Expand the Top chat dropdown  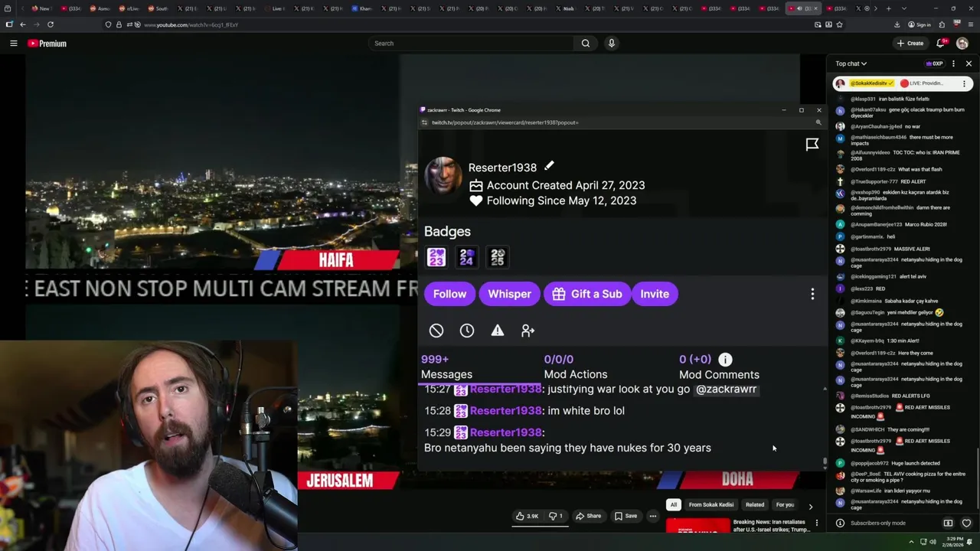(x=851, y=64)
